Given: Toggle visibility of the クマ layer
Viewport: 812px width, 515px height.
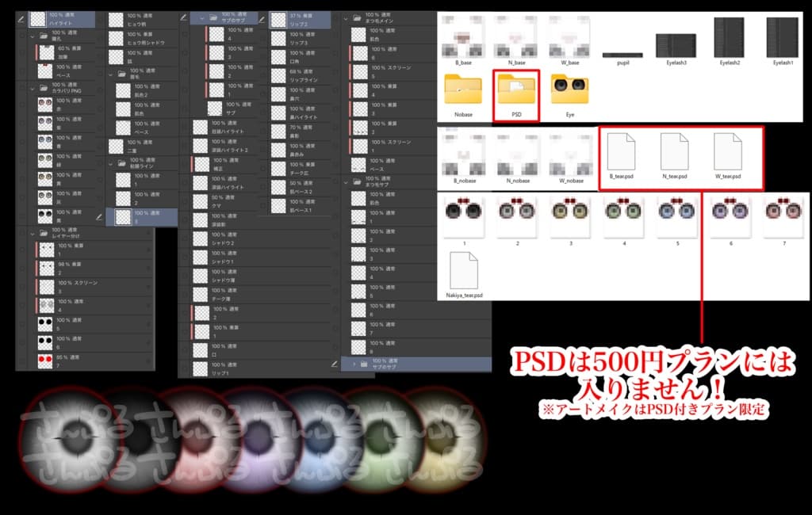Looking at the screenshot, I should point(185,201).
